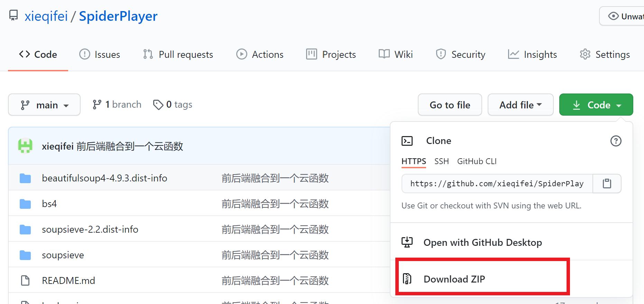View the Insights tab

click(532, 54)
